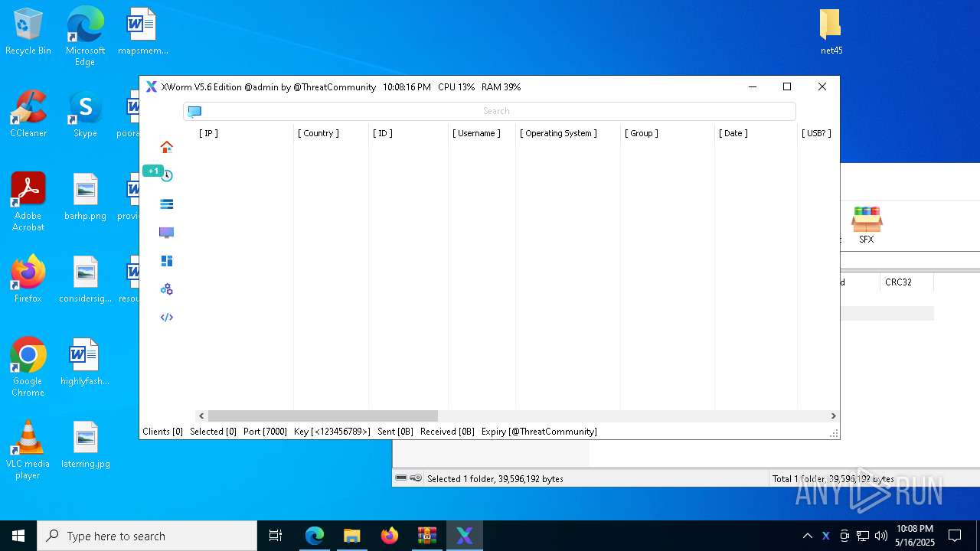
Task: Select the Recycle Bin desktop icon
Action: pos(28,32)
